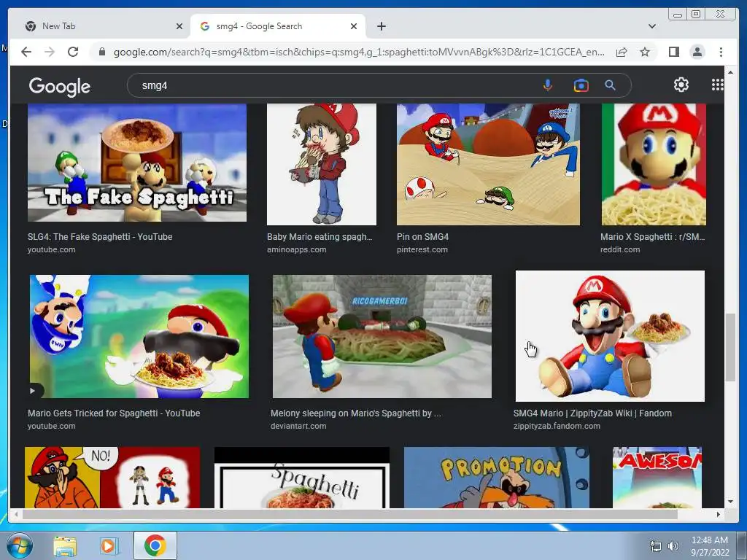Submit search with magnifier icon
Viewport: 747px width, 560px height.
click(611, 85)
